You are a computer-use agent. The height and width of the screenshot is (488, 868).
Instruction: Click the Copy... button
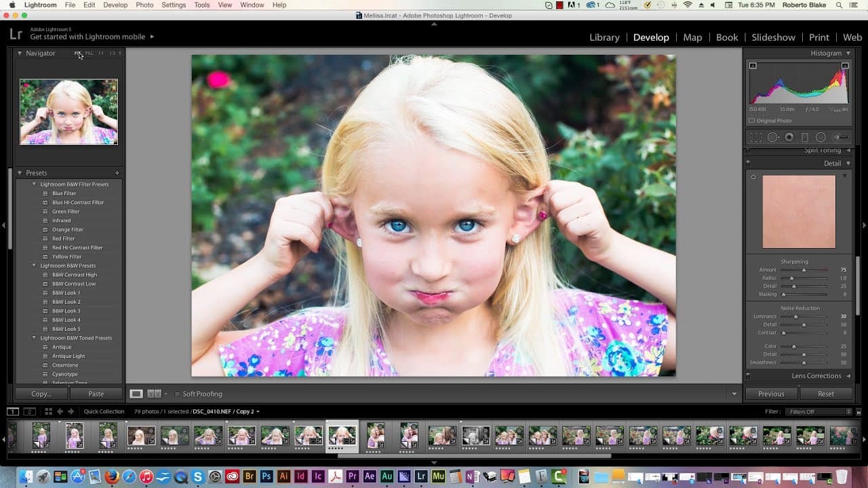[x=41, y=394]
